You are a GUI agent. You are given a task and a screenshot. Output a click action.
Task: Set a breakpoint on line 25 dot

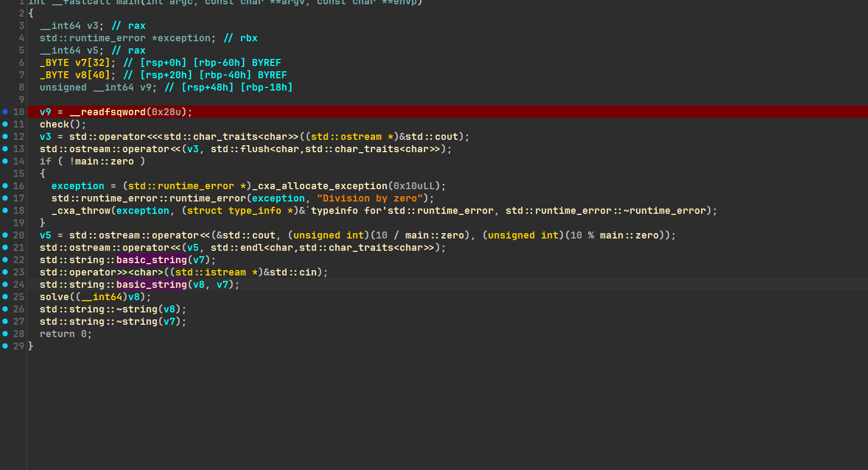(5, 297)
